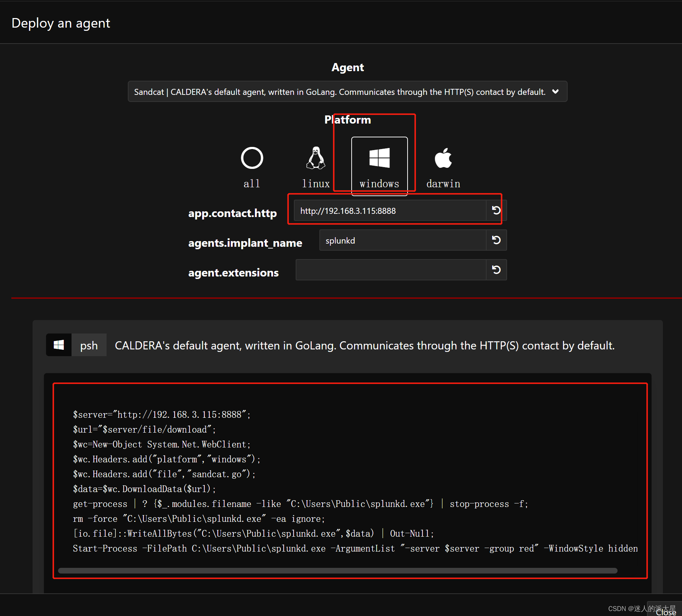This screenshot has height=616, width=682.
Task: Click inside the app.contact.http URL field
Action: (390, 211)
